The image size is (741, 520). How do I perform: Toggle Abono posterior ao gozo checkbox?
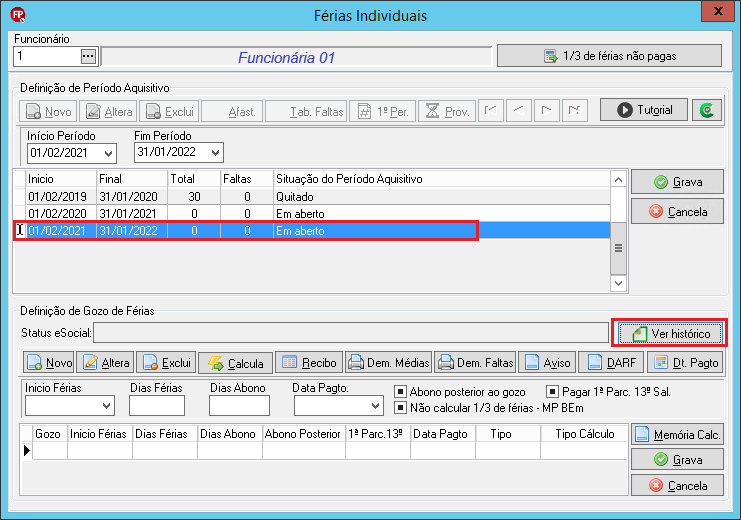pyautogui.click(x=400, y=392)
